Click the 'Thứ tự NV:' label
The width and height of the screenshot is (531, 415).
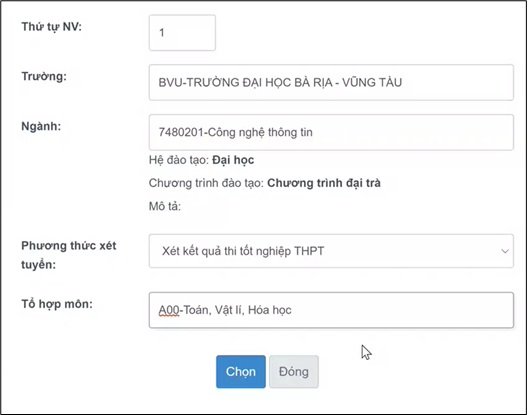pos(51,27)
